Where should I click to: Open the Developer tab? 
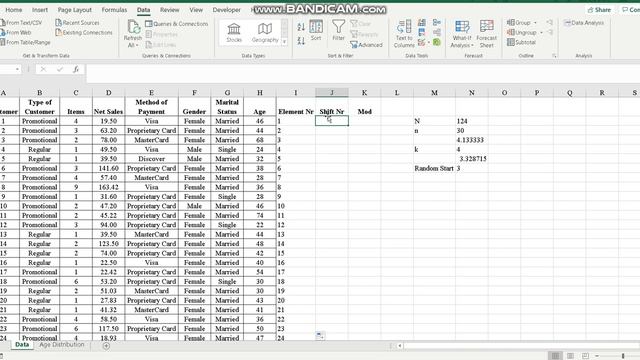[x=227, y=10]
